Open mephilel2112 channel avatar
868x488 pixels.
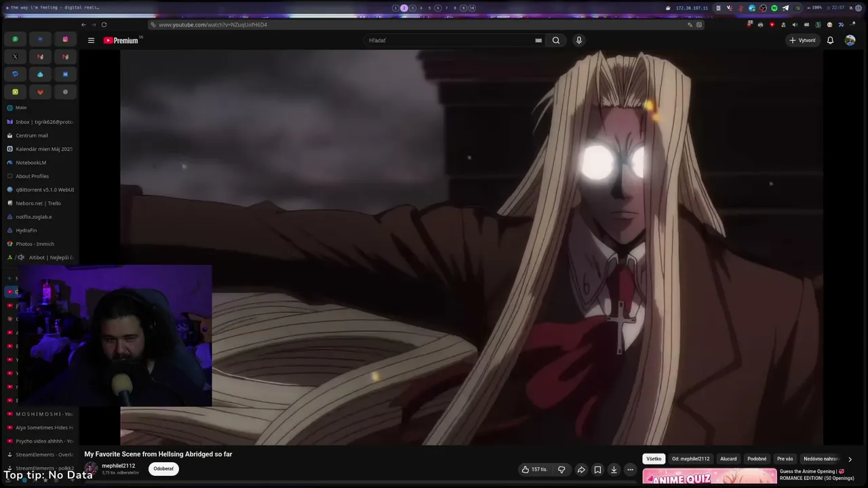point(91,469)
